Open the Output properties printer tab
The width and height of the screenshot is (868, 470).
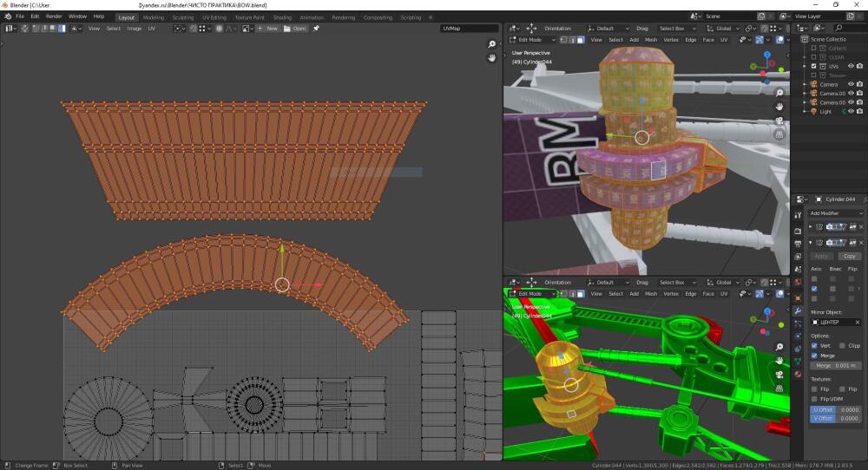click(x=798, y=244)
